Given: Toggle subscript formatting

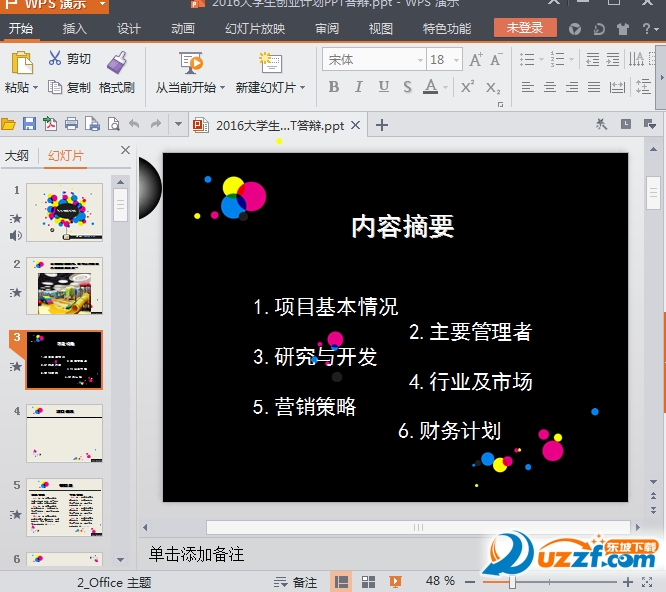Looking at the screenshot, I should tap(493, 88).
